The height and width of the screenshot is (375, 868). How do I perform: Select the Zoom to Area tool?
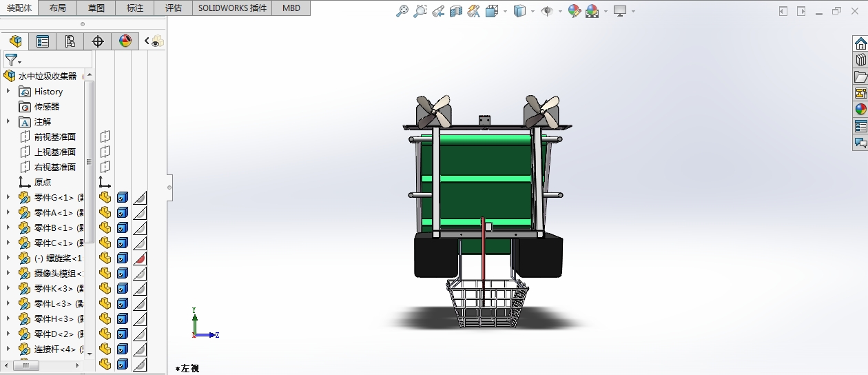click(420, 11)
